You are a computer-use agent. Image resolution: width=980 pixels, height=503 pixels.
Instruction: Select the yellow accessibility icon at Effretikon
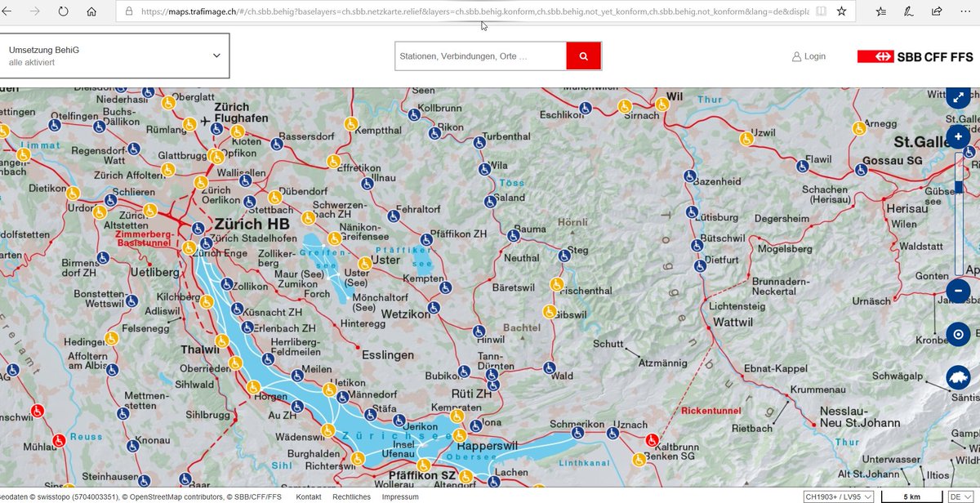pyautogui.click(x=332, y=161)
